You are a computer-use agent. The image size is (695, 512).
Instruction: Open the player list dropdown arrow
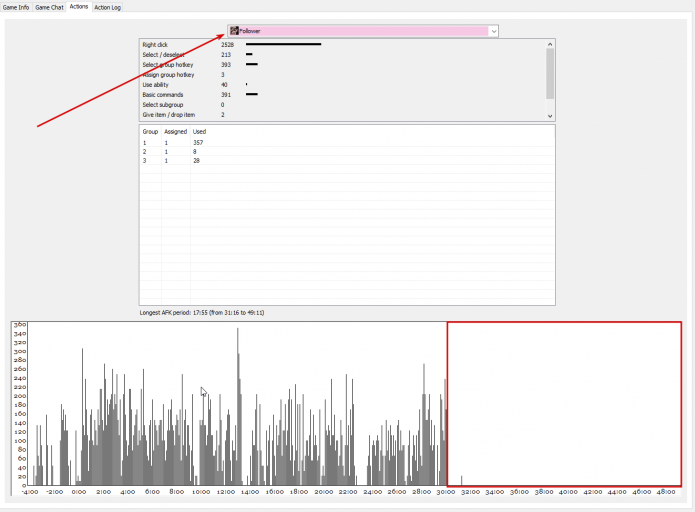tap(493, 31)
